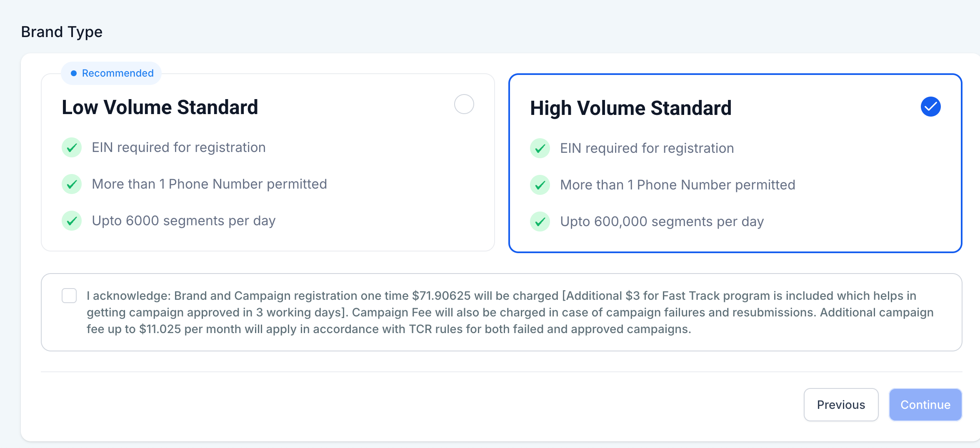Image resolution: width=980 pixels, height=448 pixels.
Task: Click High Volume More than 1 Phone Number text
Action: click(677, 185)
